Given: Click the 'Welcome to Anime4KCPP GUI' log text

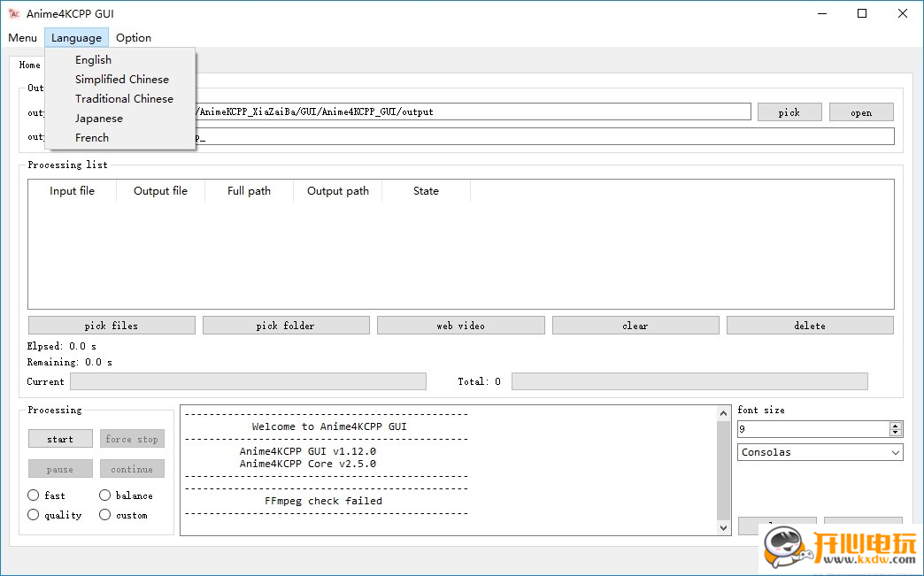Looking at the screenshot, I should click(329, 426).
